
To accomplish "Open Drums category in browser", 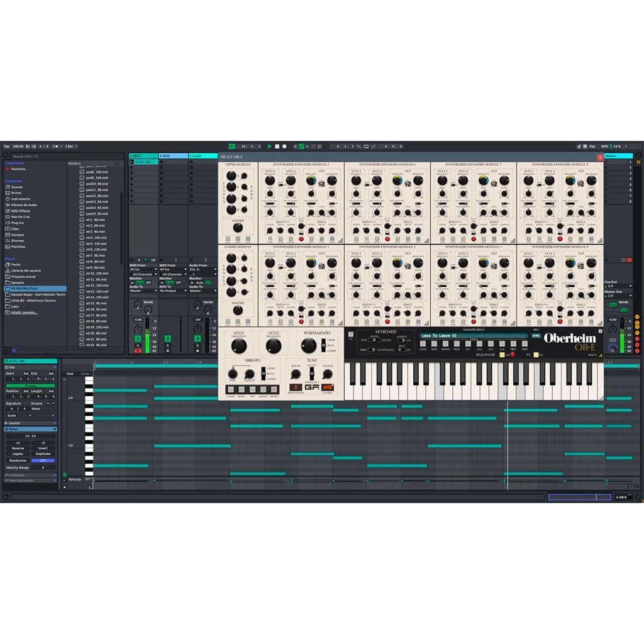I will coord(16,192).
